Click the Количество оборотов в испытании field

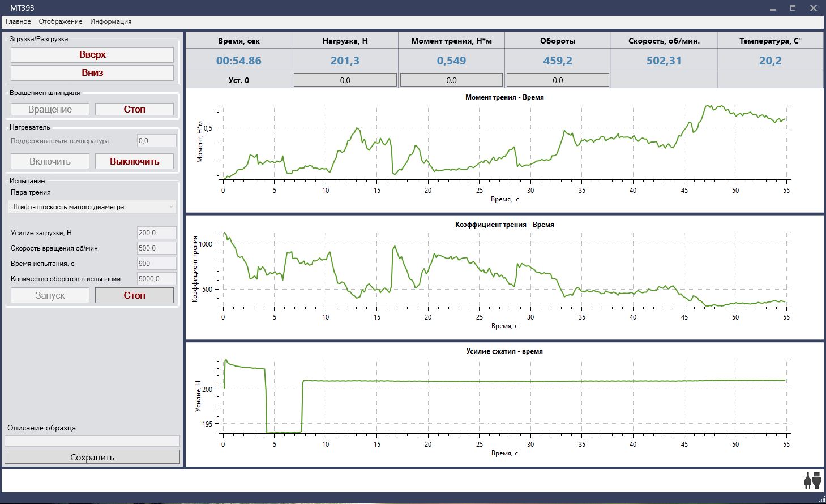coord(157,278)
